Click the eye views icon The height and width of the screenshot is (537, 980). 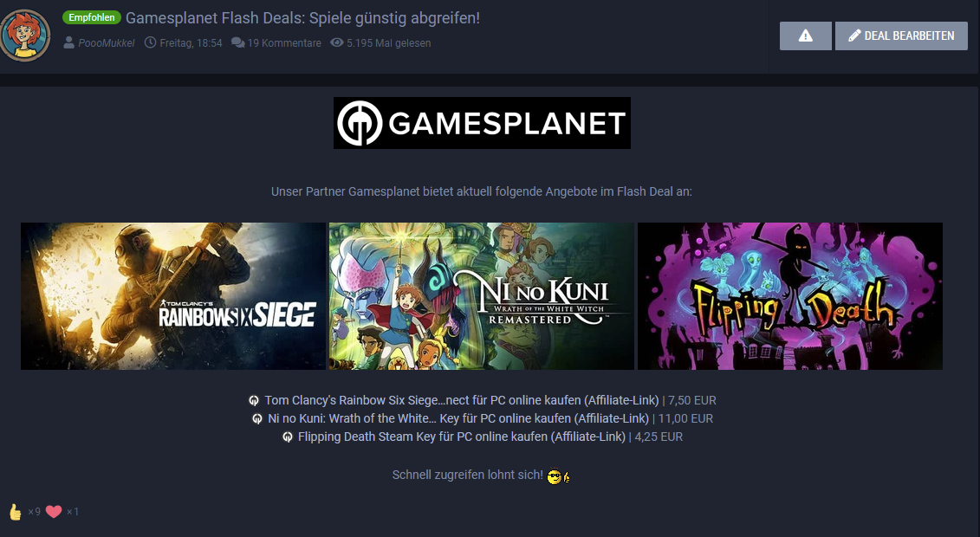tap(337, 42)
